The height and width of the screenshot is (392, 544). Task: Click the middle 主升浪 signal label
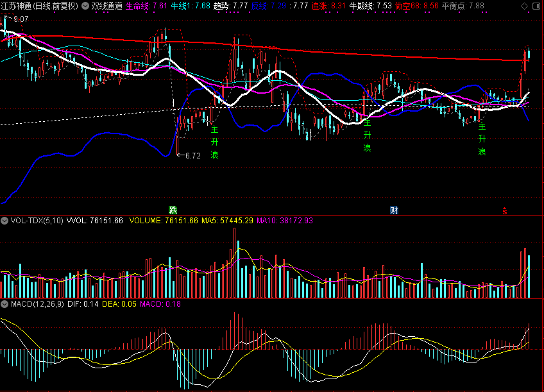(x=367, y=135)
